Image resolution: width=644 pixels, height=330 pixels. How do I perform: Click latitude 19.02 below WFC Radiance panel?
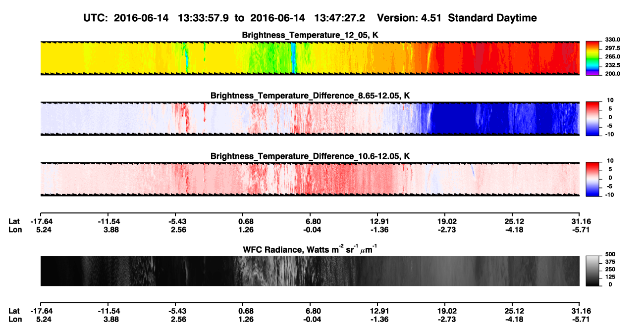point(446,311)
